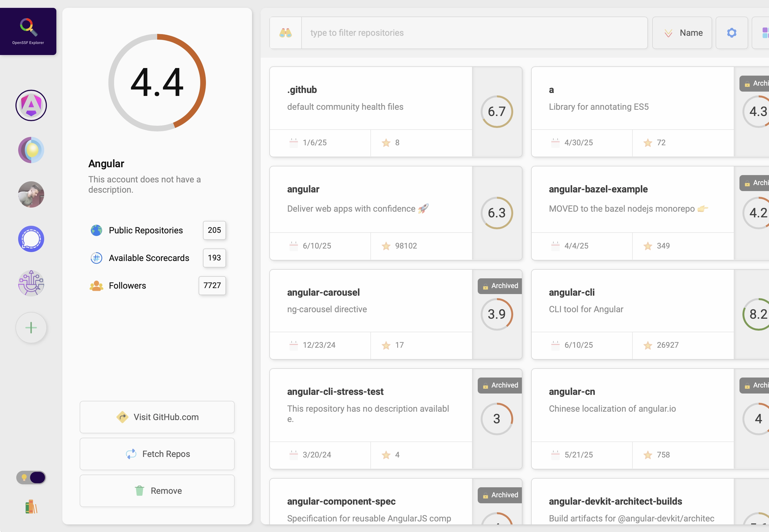Click the calendar icon next to 4/4/25
Image resolution: width=769 pixels, height=532 pixels.
point(555,246)
